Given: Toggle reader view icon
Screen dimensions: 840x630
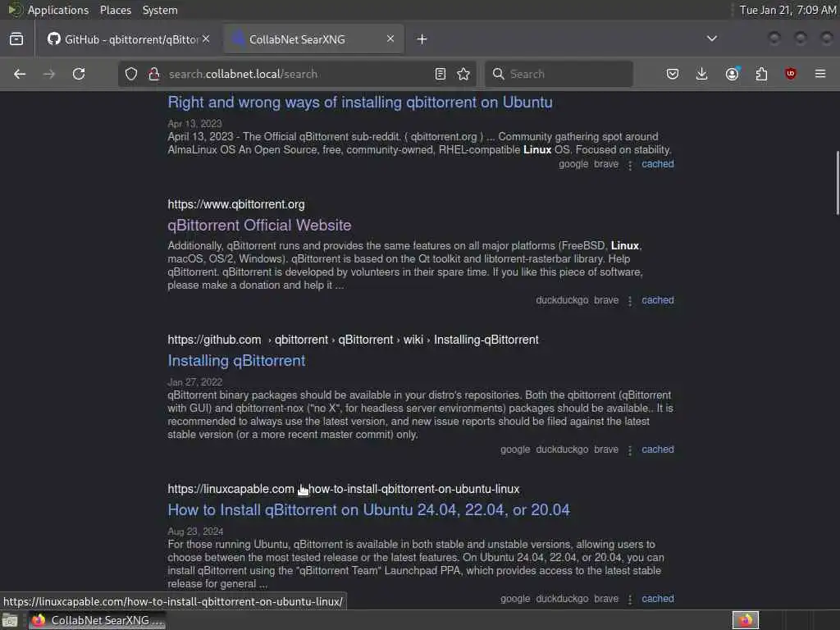Looking at the screenshot, I should pyautogui.click(x=441, y=74).
